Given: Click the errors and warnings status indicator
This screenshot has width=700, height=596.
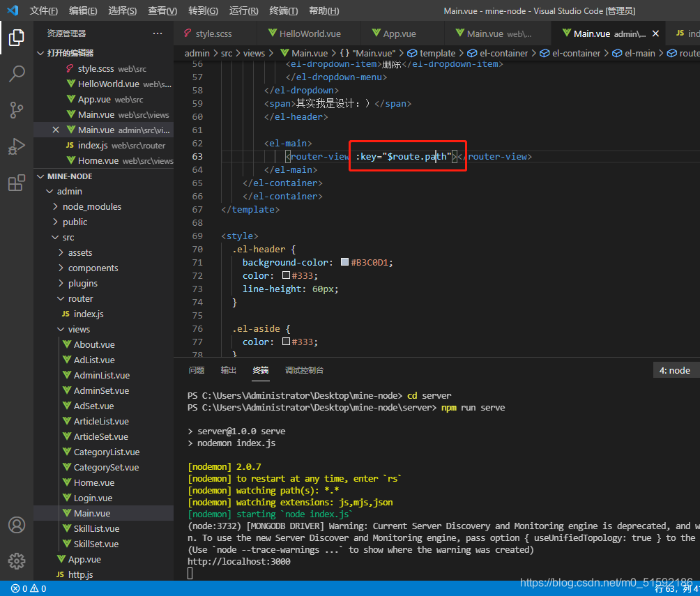Looking at the screenshot, I should point(29,588).
